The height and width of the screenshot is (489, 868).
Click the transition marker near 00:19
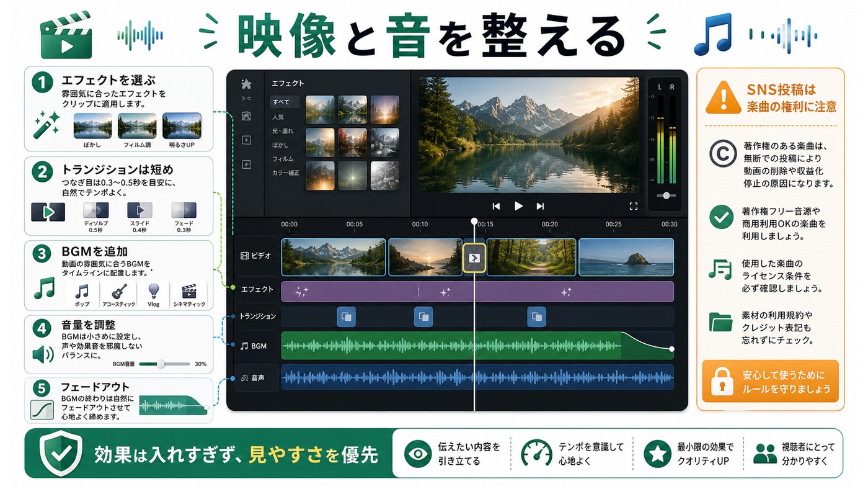[536, 316]
